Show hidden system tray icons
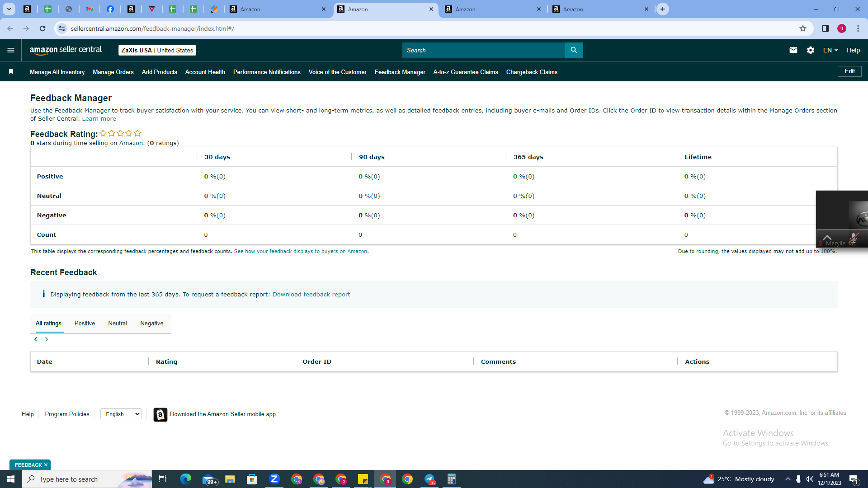868x488 pixels. (788, 479)
